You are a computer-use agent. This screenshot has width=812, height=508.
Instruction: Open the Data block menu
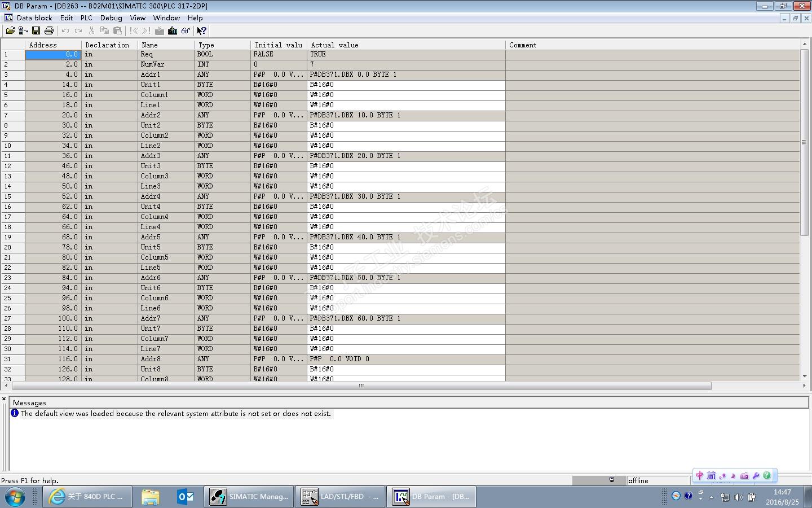34,17
